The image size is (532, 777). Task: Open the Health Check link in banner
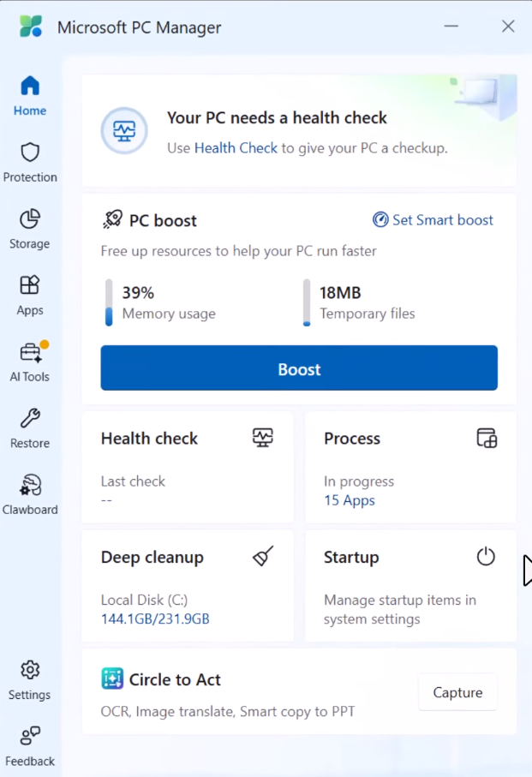click(x=236, y=148)
